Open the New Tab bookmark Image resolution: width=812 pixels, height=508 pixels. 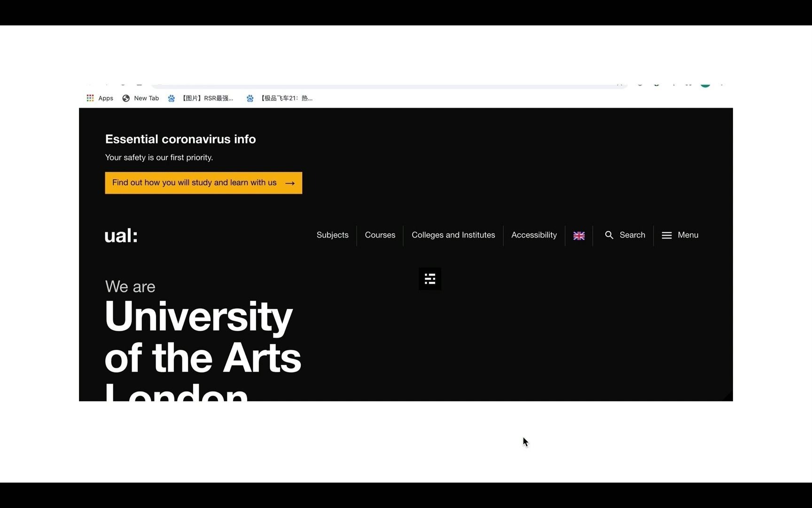[141, 98]
